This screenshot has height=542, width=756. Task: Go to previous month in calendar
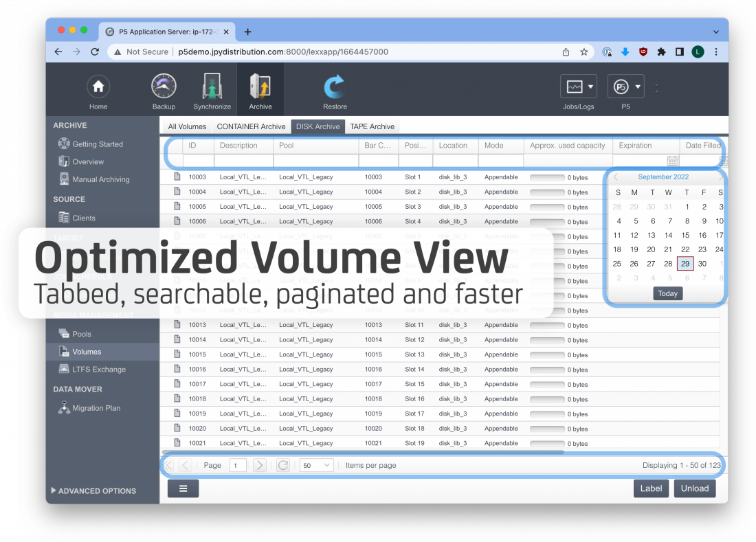pos(616,177)
